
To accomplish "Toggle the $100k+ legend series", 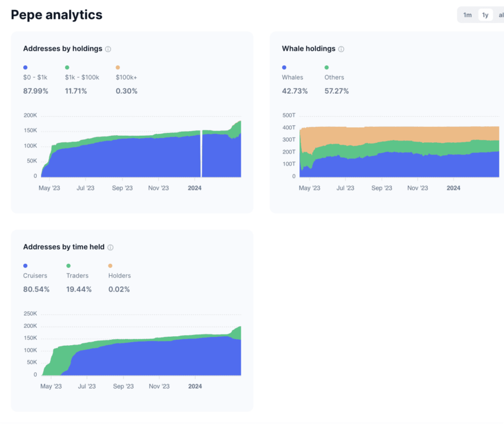I will [126, 77].
